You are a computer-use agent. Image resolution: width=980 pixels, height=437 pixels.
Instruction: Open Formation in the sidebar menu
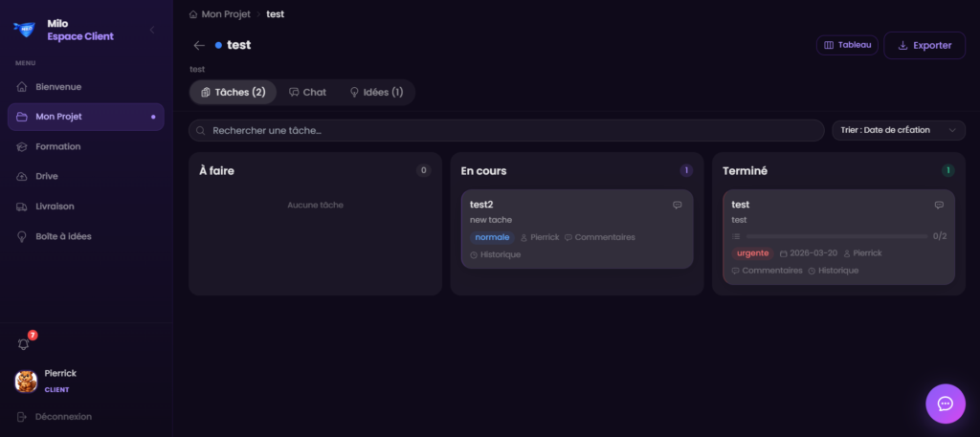pyautogui.click(x=58, y=146)
